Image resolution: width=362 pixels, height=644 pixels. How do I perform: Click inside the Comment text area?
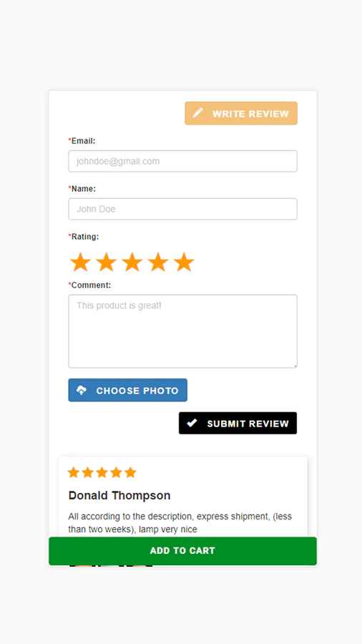[x=182, y=331]
